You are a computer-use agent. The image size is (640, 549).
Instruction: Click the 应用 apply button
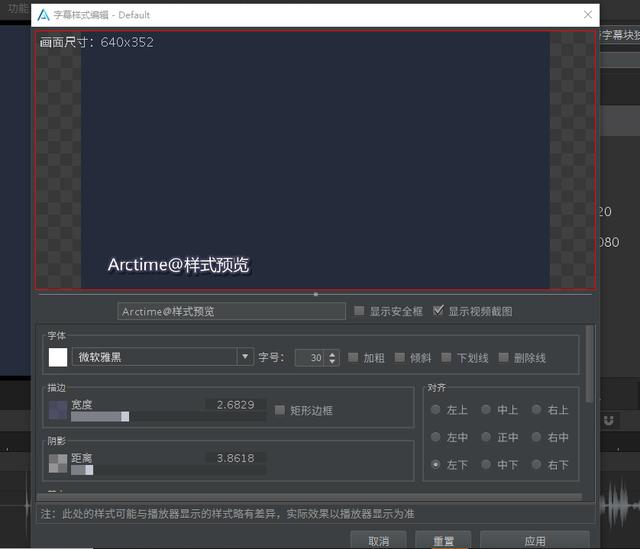click(x=535, y=540)
